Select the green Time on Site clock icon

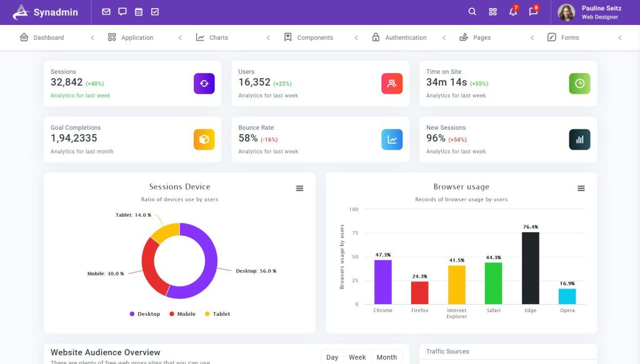579,83
